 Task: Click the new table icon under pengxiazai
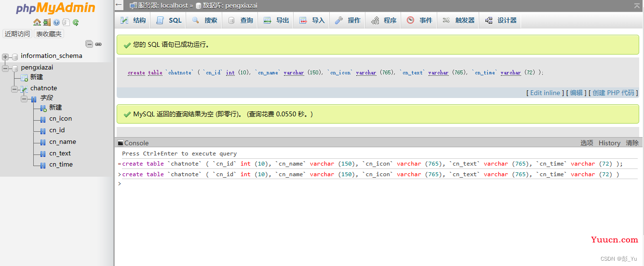(24, 77)
